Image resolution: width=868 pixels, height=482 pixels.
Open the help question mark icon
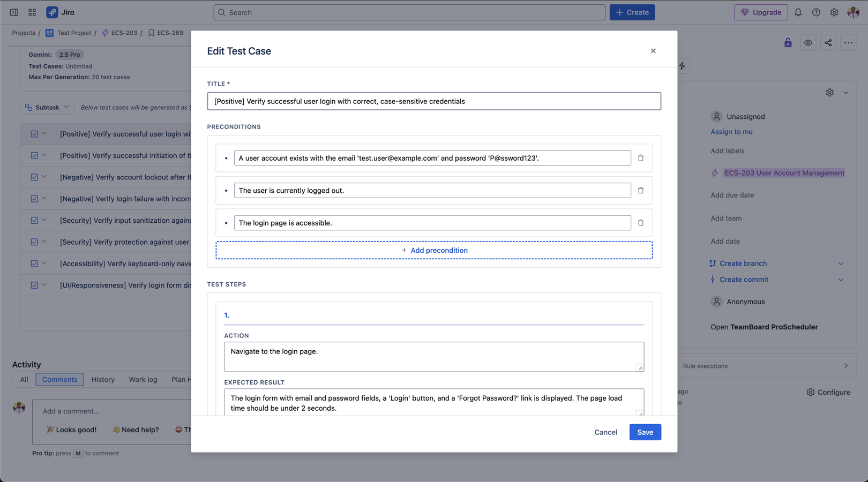[x=815, y=12]
